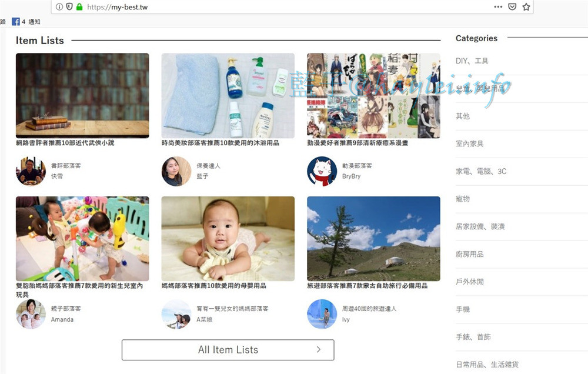Open the Mongolia travel landscape thumbnail
The height and width of the screenshot is (374, 588).
373,239
